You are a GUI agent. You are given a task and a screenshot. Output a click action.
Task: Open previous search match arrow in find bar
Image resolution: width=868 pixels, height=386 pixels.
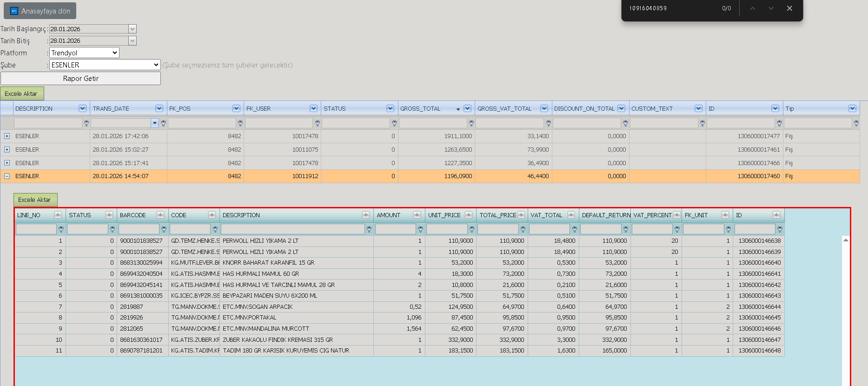click(x=752, y=8)
